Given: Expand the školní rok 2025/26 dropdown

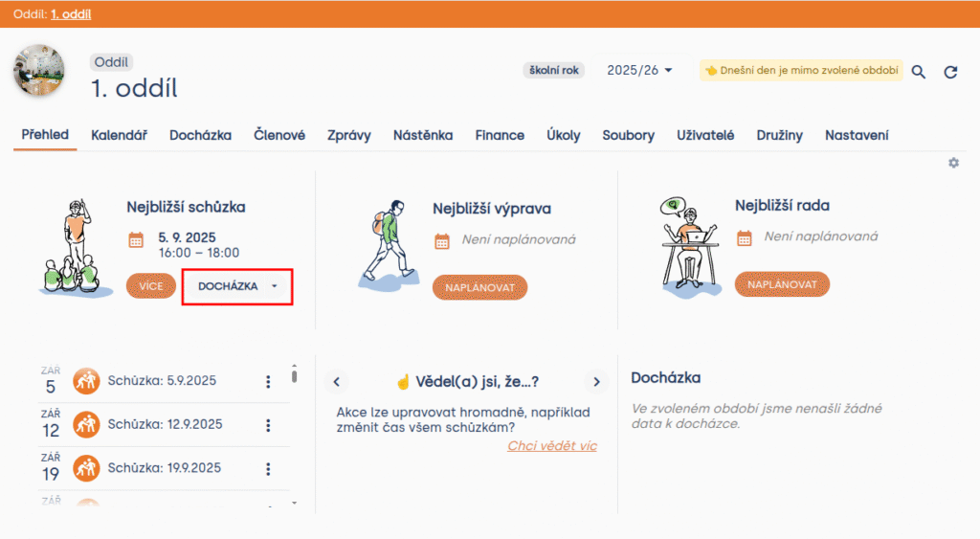Looking at the screenshot, I should [x=640, y=70].
